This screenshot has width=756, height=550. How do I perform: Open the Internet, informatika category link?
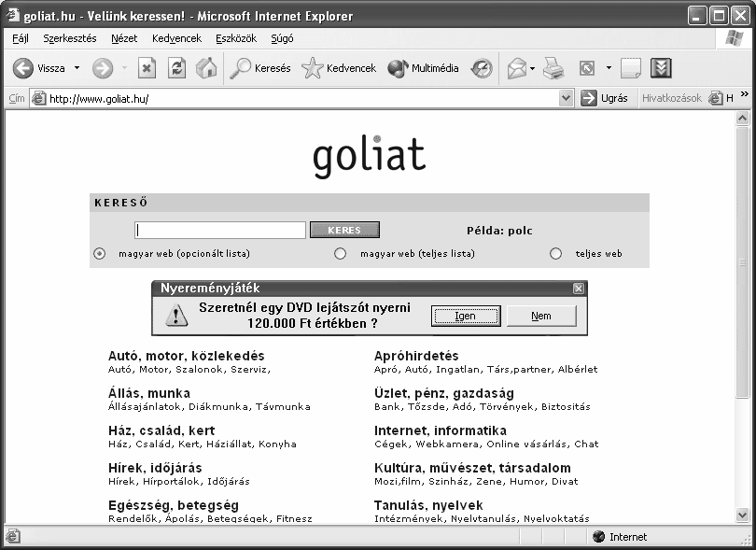(441, 430)
